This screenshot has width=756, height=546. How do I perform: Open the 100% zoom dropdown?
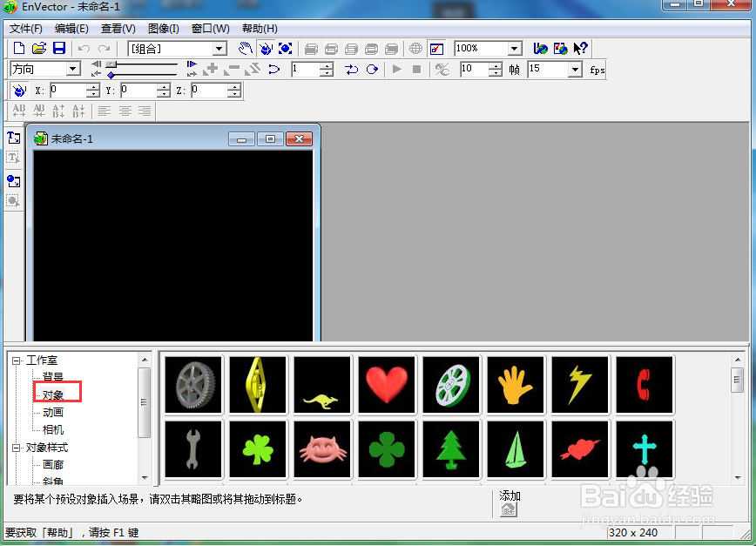click(515, 49)
